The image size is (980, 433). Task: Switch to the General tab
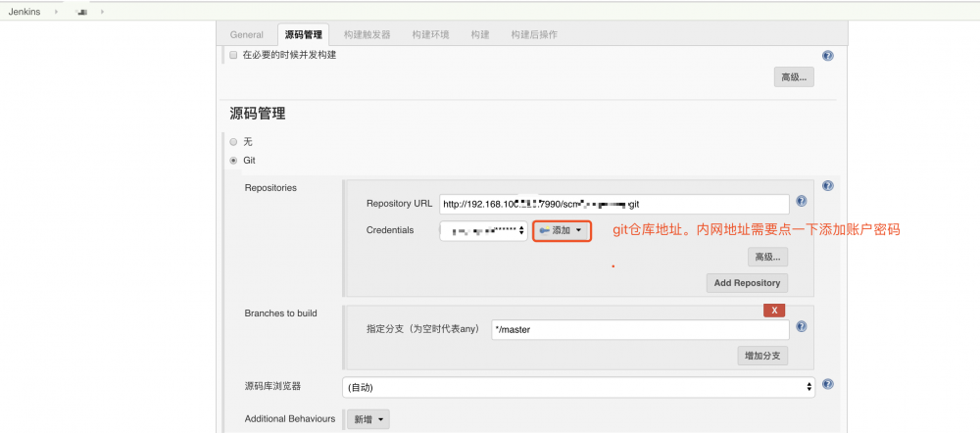click(246, 35)
